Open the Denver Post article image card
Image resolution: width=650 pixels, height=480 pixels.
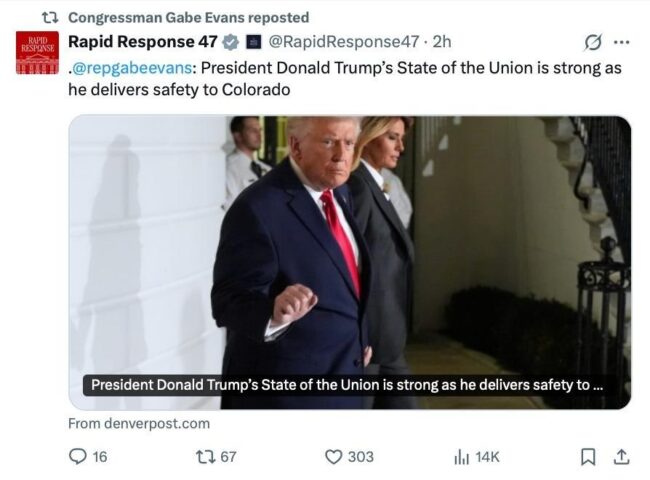tap(350, 262)
